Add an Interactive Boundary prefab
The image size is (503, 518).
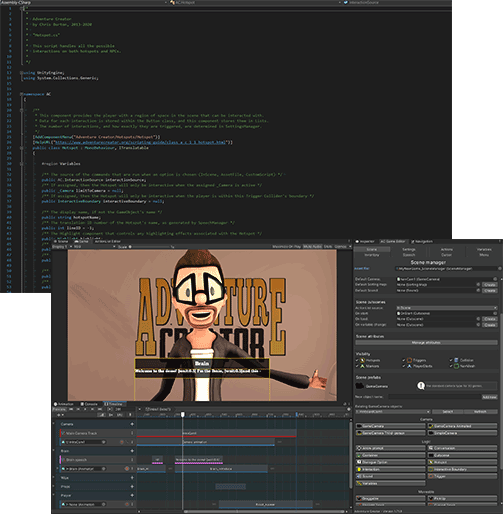pos(462,469)
